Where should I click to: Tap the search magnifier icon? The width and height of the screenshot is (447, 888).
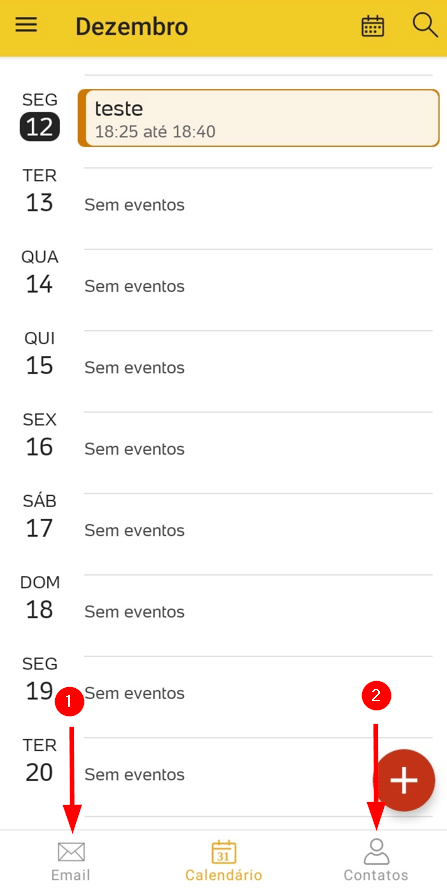coord(425,25)
